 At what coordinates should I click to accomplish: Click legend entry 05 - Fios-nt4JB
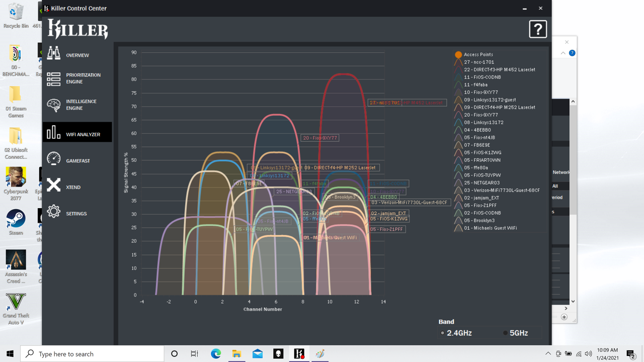[479, 138]
